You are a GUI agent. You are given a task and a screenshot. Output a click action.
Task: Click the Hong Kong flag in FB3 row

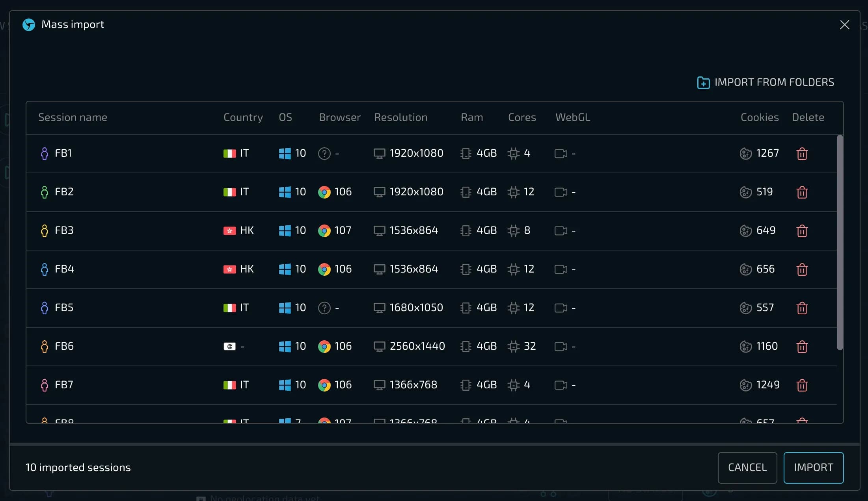(x=229, y=231)
